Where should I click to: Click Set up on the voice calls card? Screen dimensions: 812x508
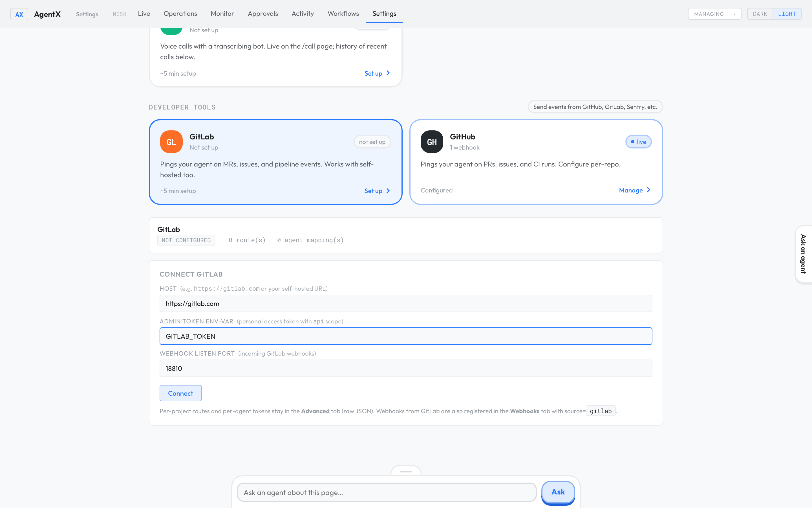377,73
